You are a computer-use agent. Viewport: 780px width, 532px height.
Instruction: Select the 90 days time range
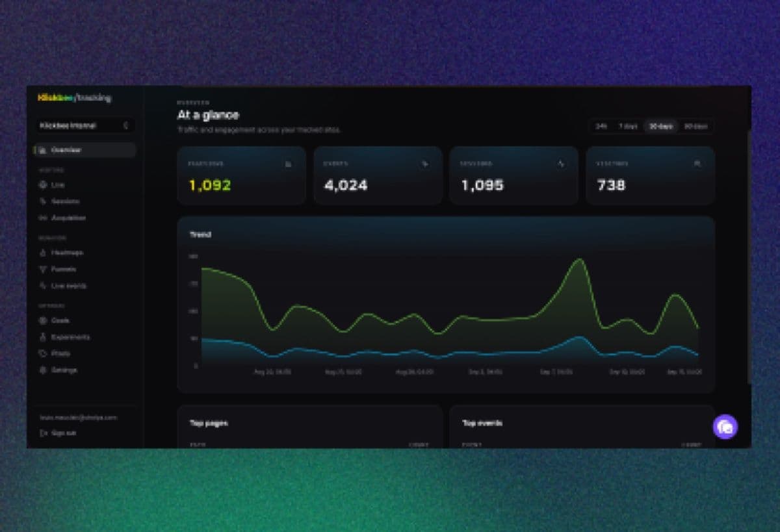(695, 126)
